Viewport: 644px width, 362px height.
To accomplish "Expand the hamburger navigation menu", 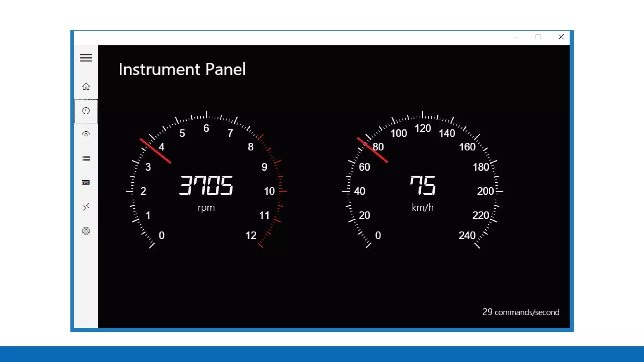I will 86,58.
